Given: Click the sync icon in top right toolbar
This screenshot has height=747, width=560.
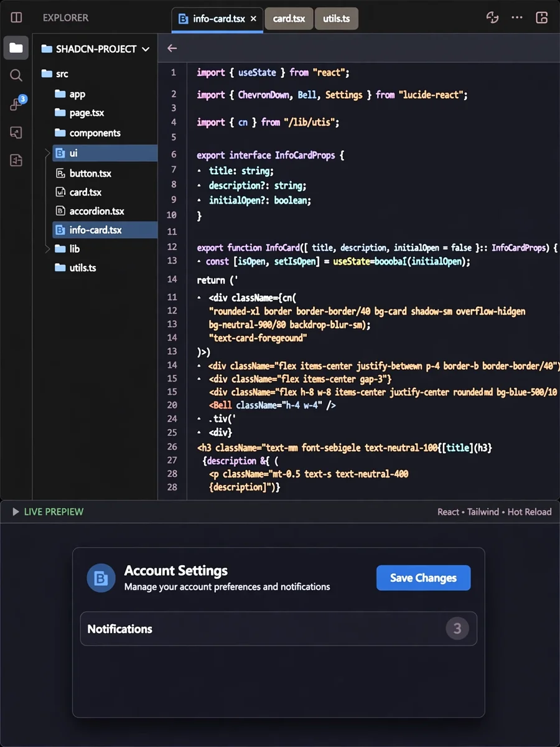Looking at the screenshot, I should point(492,17).
